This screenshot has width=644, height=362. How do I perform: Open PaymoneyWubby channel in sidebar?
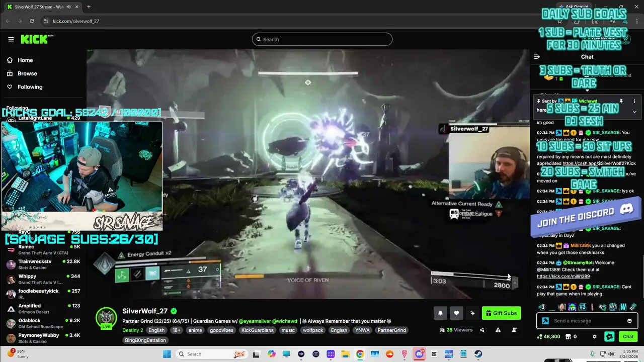coord(44,338)
